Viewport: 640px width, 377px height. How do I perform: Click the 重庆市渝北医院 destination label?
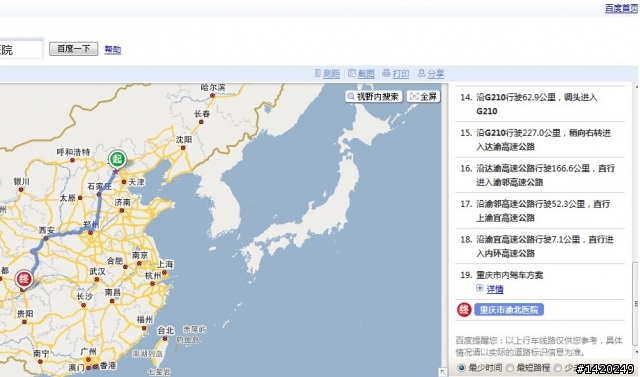pyautogui.click(x=509, y=310)
